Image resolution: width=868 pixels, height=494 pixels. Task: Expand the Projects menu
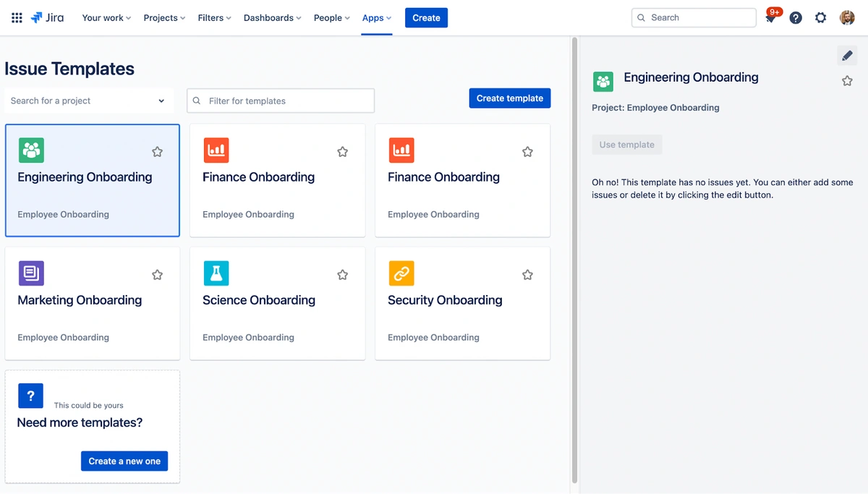tap(163, 17)
